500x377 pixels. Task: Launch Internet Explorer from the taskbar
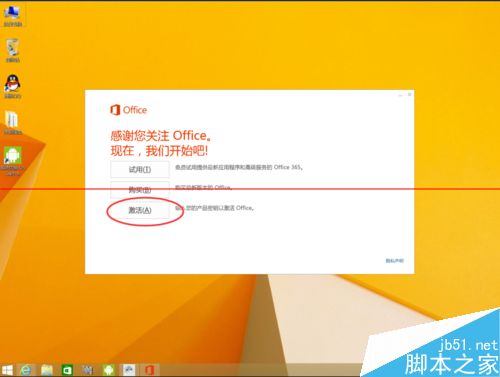26,370
